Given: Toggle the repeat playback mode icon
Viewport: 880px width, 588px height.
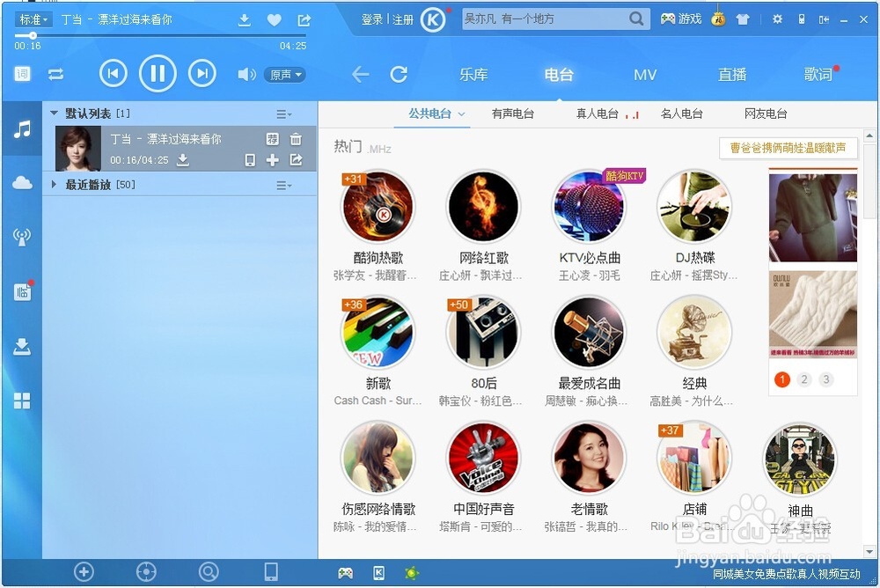Looking at the screenshot, I should (56, 74).
